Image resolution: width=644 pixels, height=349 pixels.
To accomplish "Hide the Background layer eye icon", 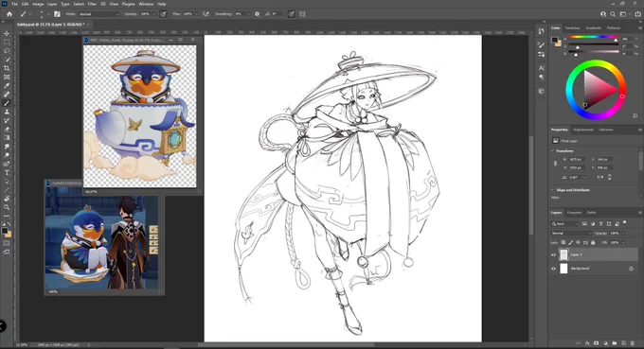I will point(554,269).
